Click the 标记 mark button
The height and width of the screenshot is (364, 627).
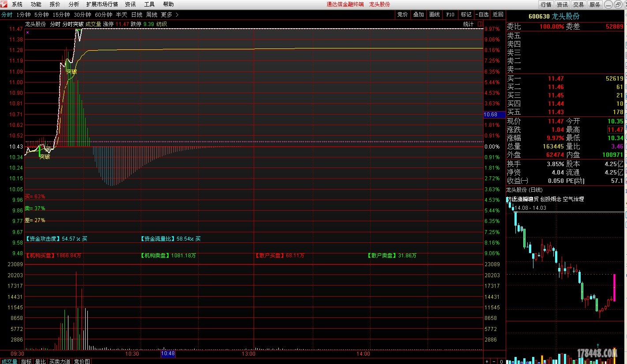pyautogui.click(x=466, y=15)
